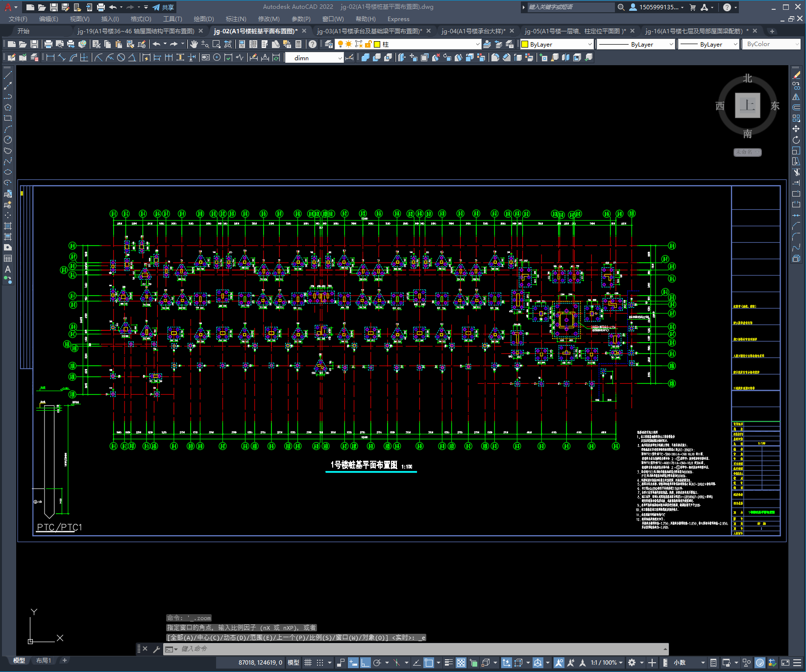Open the QuickCalc calculator icon

[298, 44]
